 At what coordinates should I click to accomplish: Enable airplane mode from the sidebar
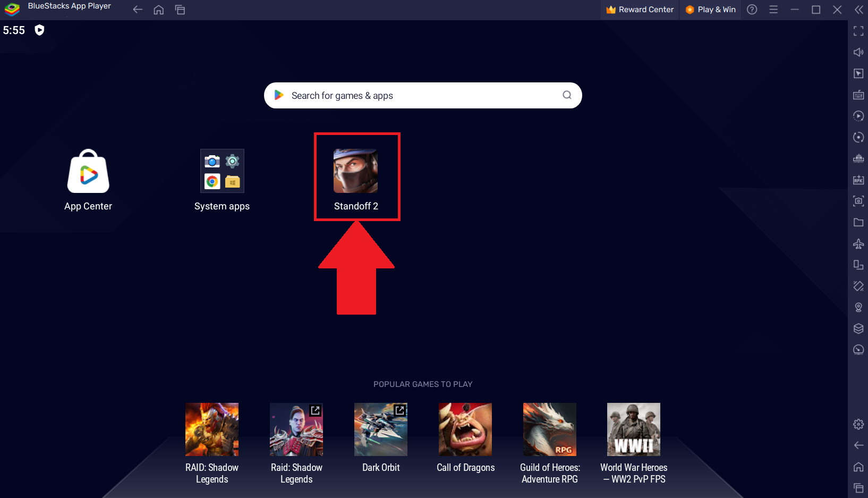coord(858,243)
